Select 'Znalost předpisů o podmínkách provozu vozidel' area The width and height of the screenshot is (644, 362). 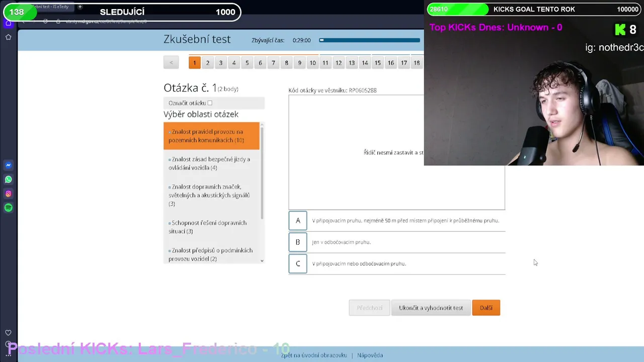click(211, 254)
